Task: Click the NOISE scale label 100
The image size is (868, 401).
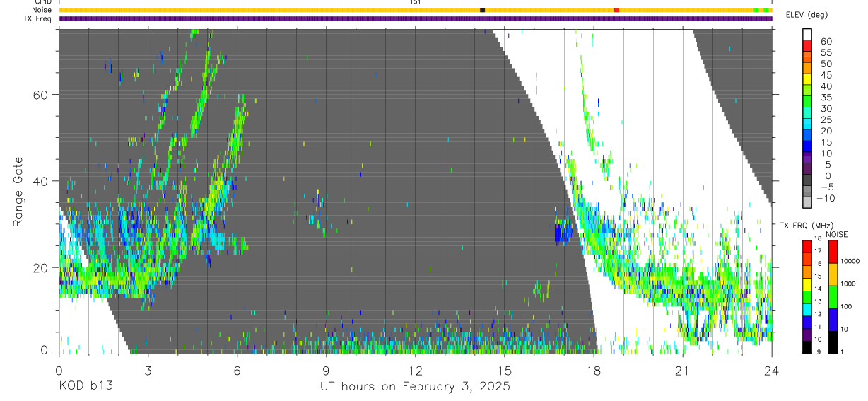Action: tap(845, 306)
